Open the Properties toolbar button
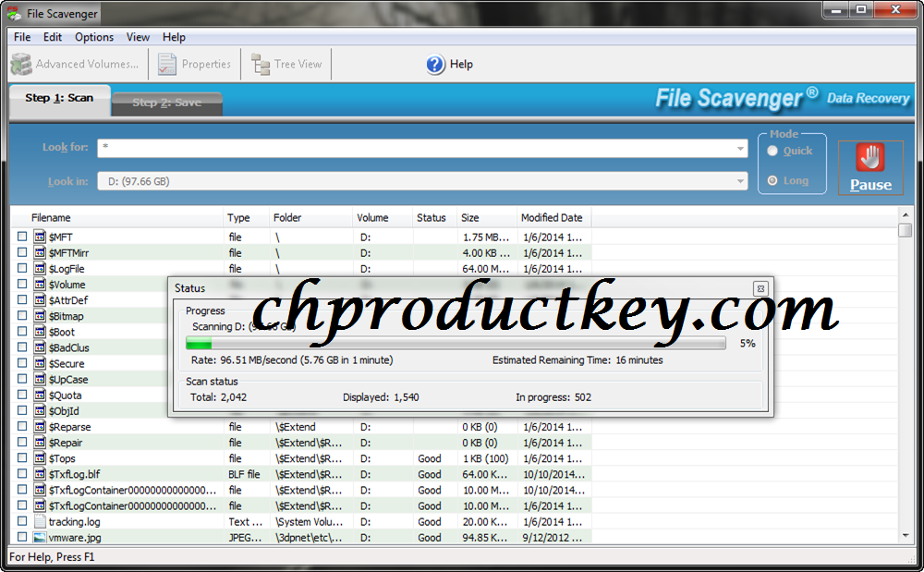This screenshot has height=572, width=924. coord(194,64)
